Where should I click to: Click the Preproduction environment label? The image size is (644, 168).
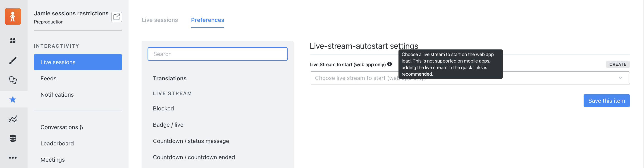tap(49, 22)
